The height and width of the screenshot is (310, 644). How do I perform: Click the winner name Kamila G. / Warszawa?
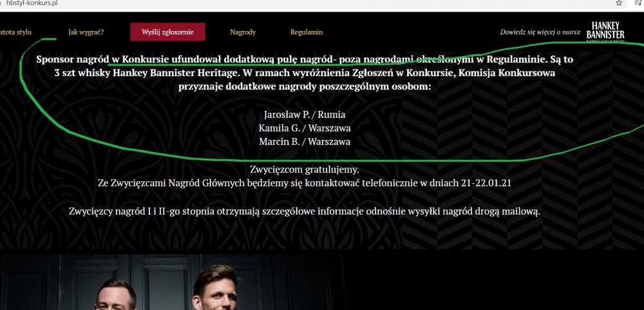pyautogui.click(x=305, y=128)
